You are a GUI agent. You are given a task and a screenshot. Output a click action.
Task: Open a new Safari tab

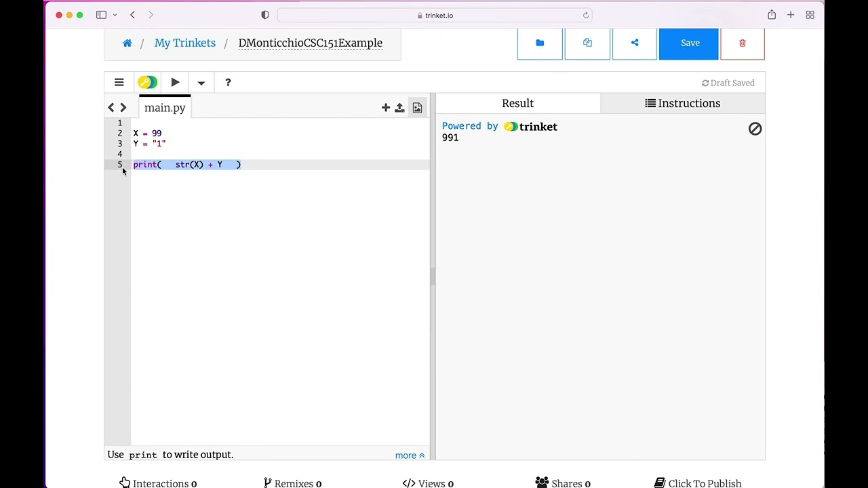pyautogui.click(x=791, y=15)
